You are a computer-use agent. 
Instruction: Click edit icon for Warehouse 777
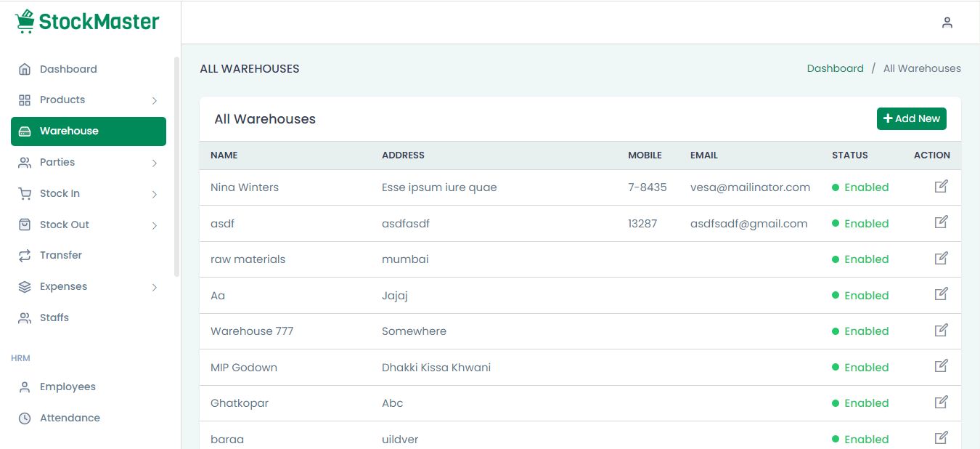[941, 331]
